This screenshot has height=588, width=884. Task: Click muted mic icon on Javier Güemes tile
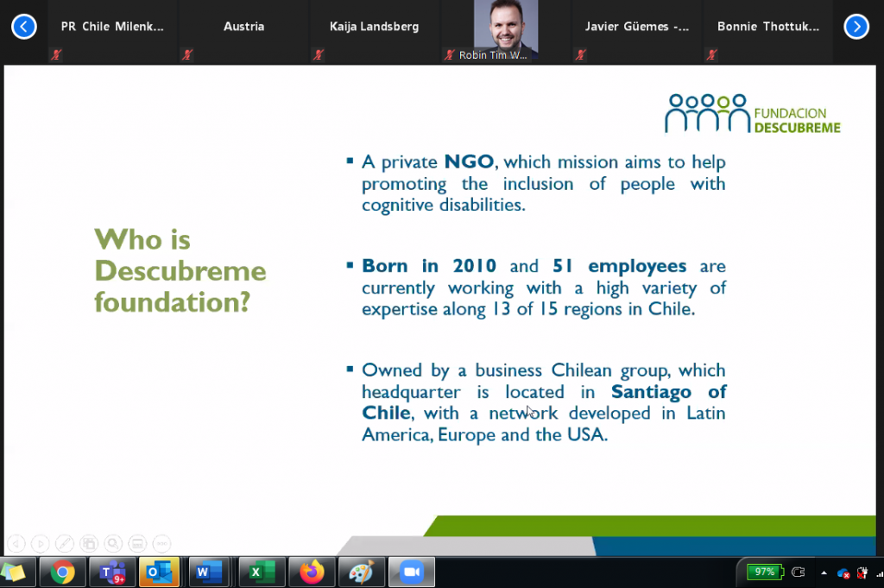tap(581, 54)
